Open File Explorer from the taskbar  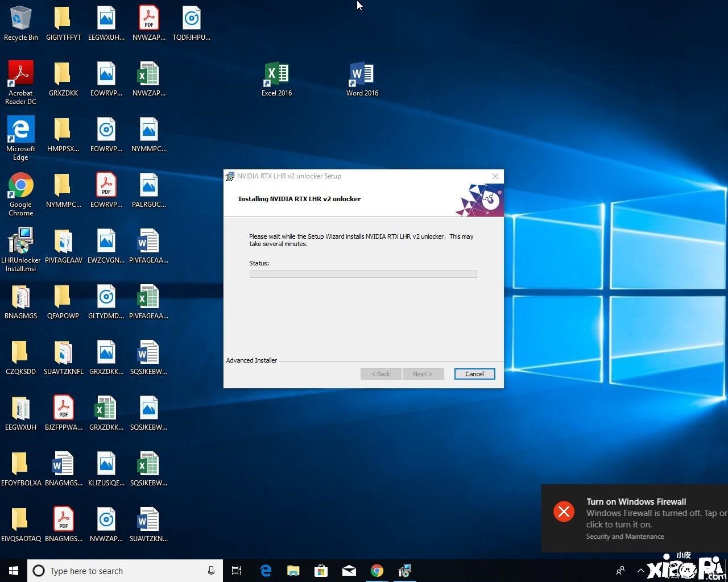pos(293,571)
